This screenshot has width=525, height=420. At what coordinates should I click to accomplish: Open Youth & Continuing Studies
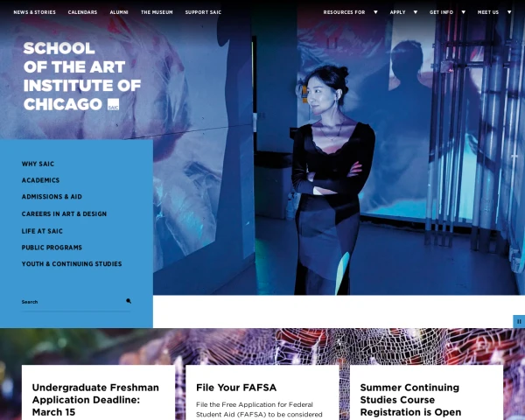click(72, 264)
